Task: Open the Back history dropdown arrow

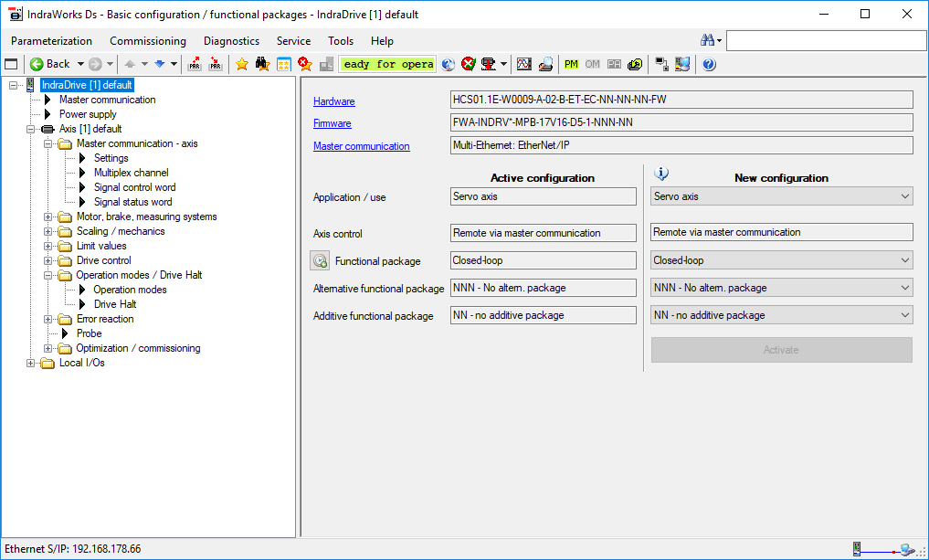Action: [x=80, y=64]
